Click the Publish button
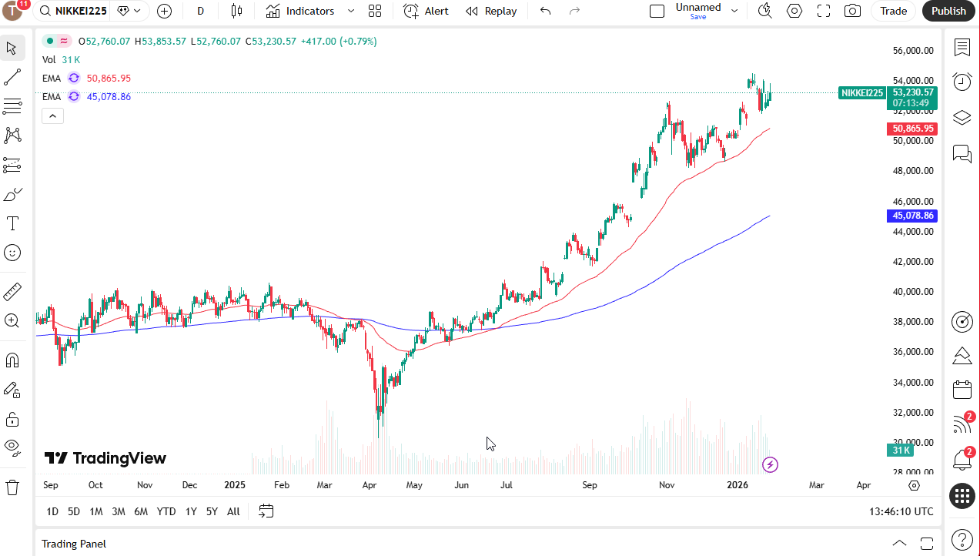This screenshot has height=556, width=980. pyautogui.click(x=948, y=11)
